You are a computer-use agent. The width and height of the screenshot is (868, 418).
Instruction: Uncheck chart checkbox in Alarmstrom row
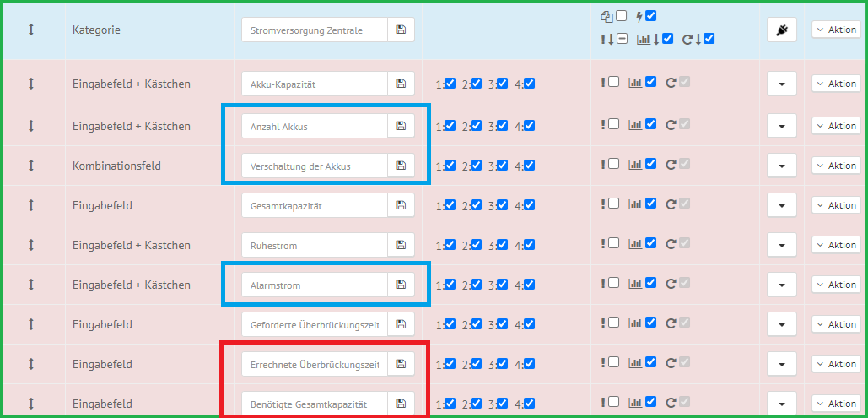[650, 283]
